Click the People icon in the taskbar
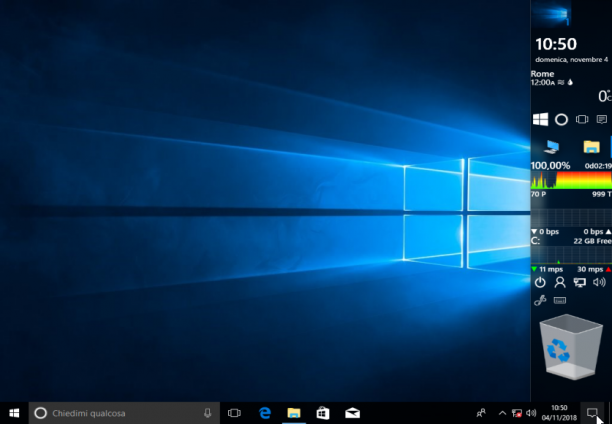Viewport: 612px width, 424px height. coord(481,413)
